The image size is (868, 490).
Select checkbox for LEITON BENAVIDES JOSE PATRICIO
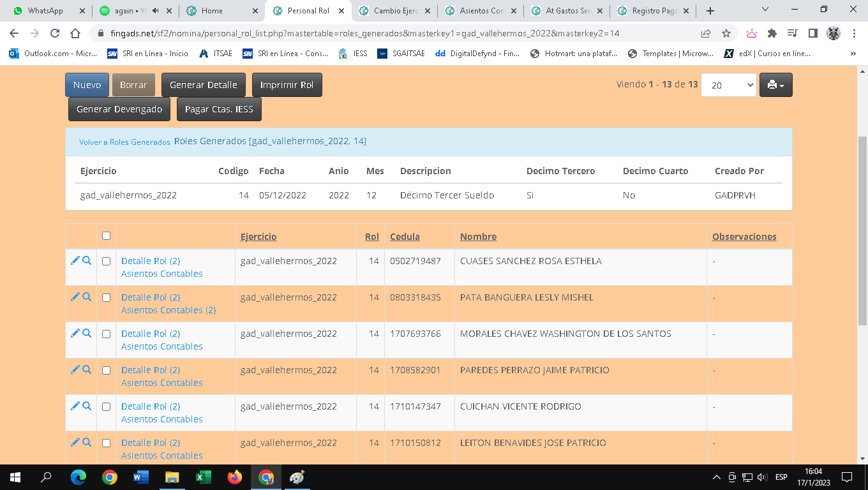[x=106, y=443]
